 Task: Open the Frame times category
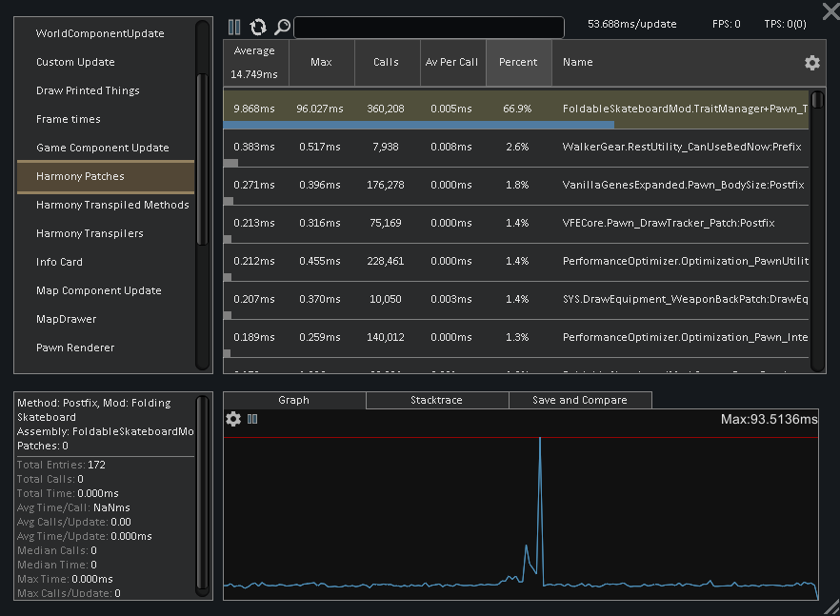pyautogui.click(x=106, y=119)
